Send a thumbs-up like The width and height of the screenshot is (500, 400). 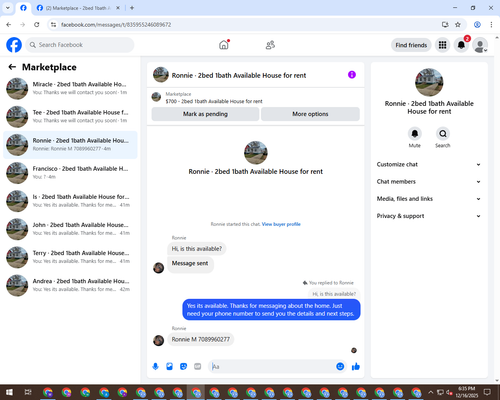(356, 367)
